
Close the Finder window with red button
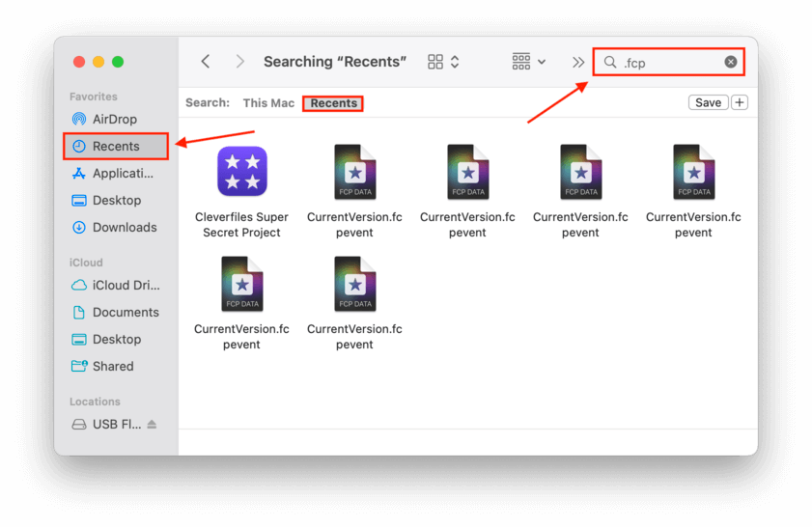79,62
